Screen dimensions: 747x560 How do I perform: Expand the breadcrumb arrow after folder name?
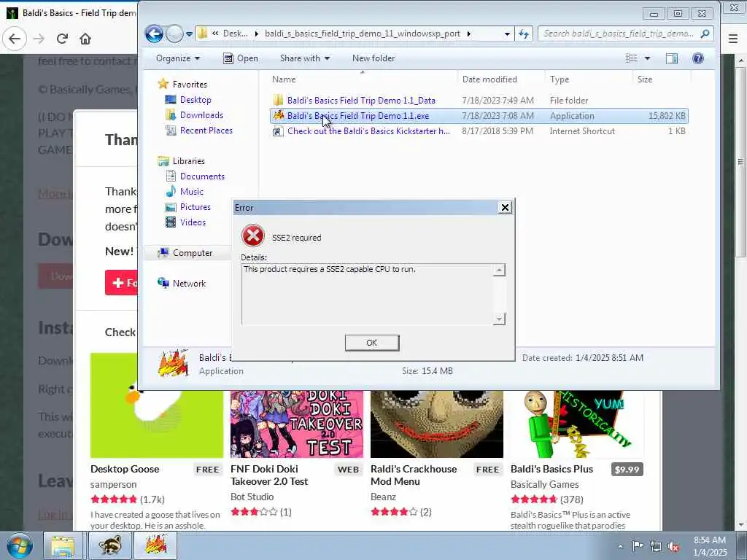pos(469,34)
